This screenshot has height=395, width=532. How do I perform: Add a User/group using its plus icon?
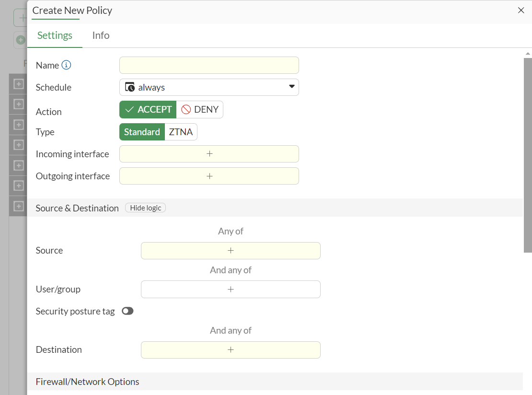pos(231,289)
